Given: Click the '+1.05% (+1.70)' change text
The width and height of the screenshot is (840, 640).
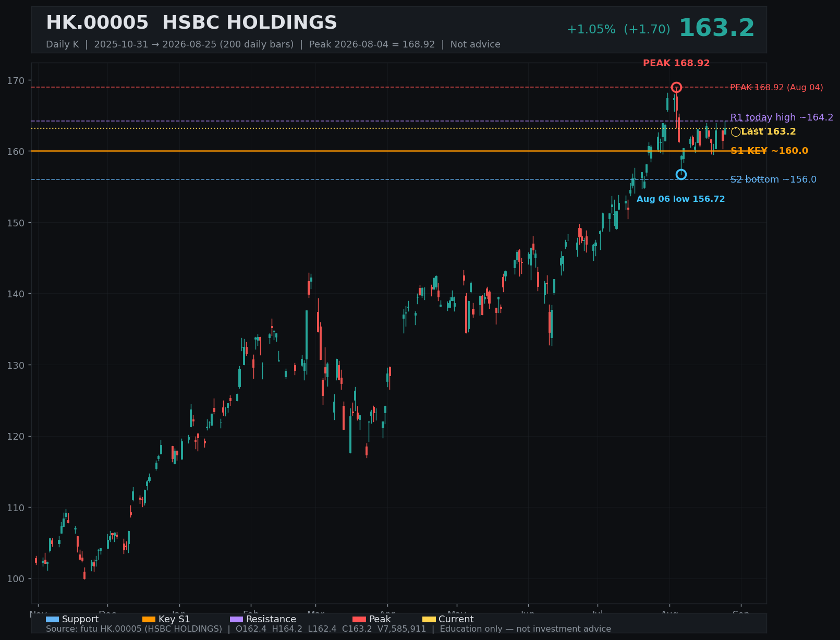Looking at the screenshot, I should coord(618,30).
